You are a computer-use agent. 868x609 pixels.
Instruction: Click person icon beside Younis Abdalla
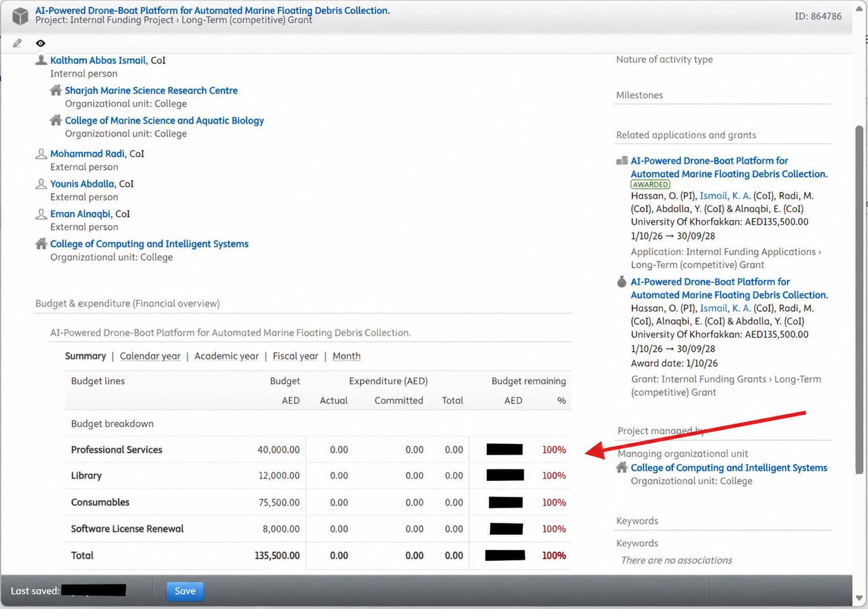[x=41, y=184]
